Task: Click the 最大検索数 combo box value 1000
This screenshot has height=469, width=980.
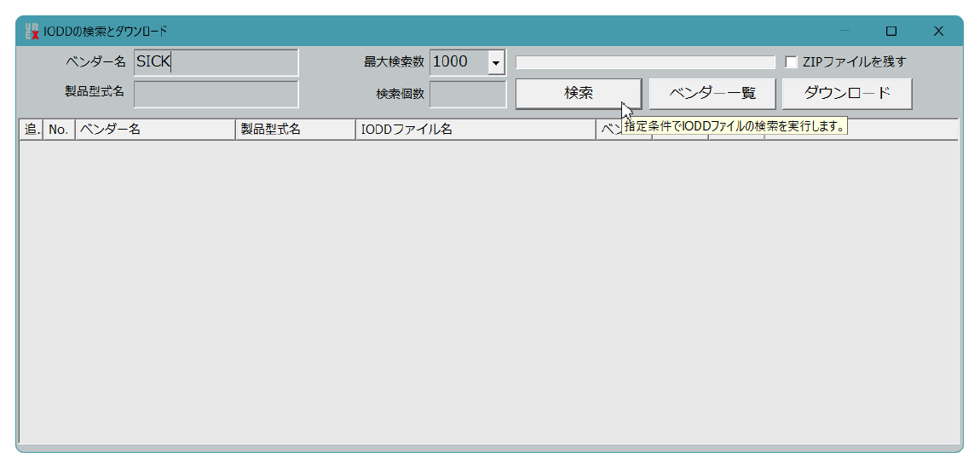Action: (x=458, y=62)
